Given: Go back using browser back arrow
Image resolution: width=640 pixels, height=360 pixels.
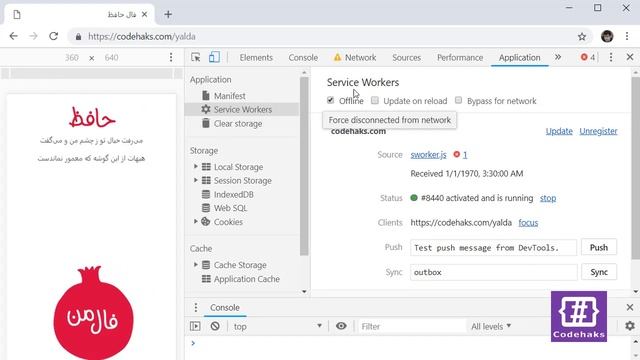Looking at the screenshot, I should pyautogui.click(x=13, y=36).
